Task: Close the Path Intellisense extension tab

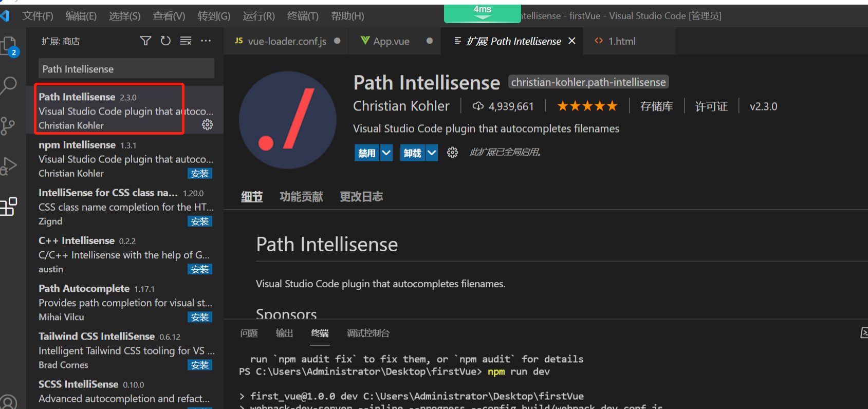Action: point(572,41)
